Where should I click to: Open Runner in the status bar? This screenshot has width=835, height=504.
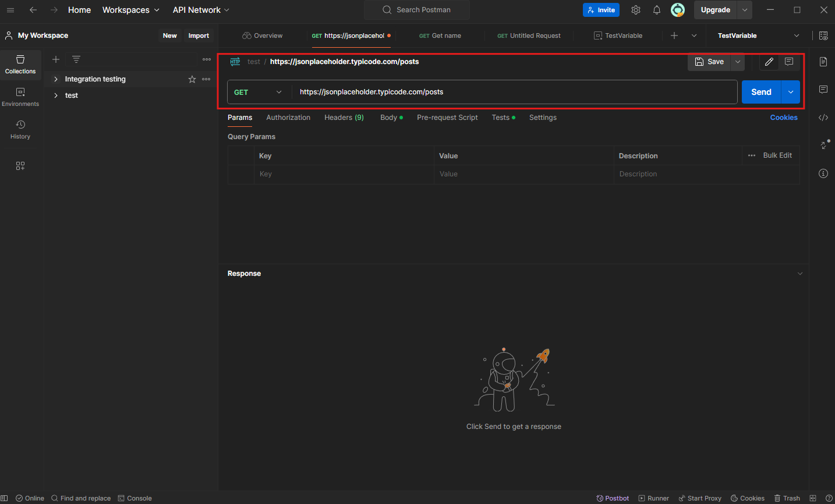(x=653, y=498)
